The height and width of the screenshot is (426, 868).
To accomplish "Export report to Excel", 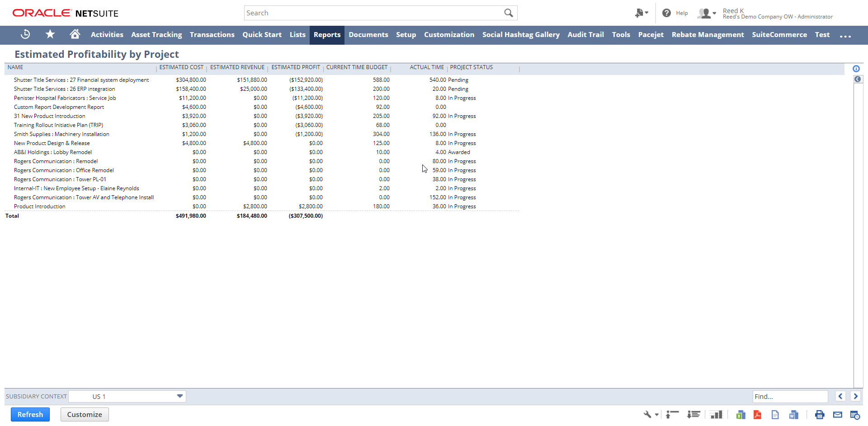I will click(740, 415).
